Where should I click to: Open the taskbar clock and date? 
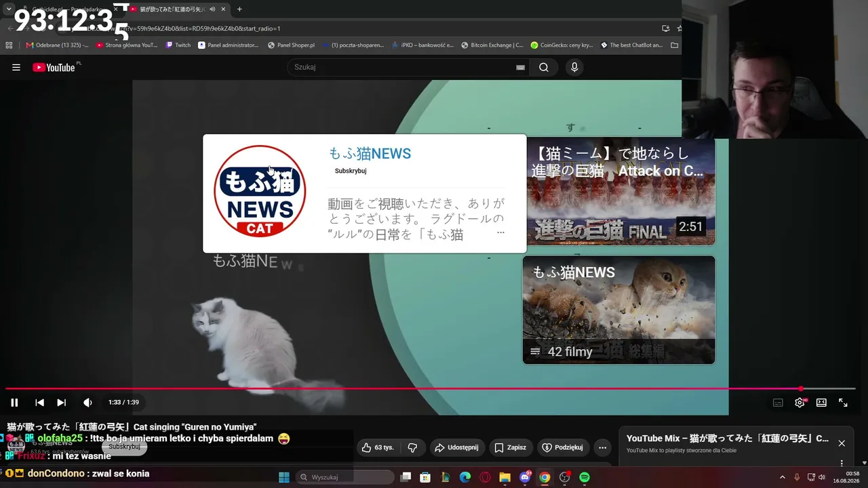point(847,477)
